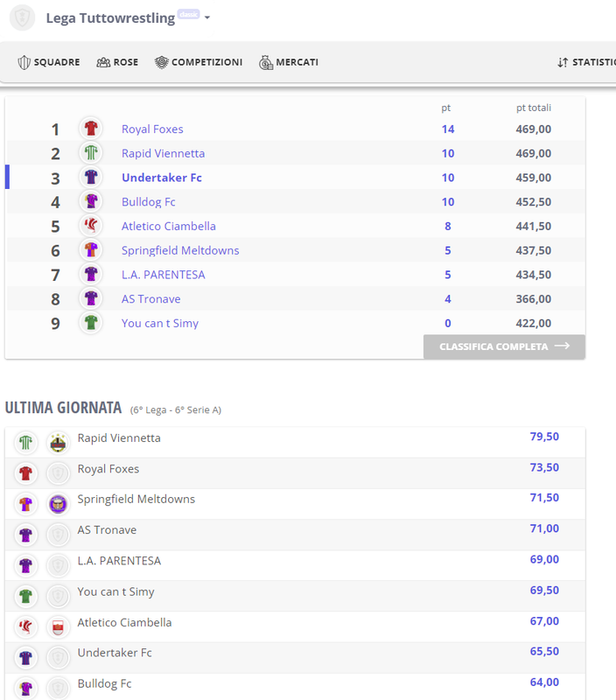Click the Classifica Completa button
The width and height of the screenshot is (616, 700).
click(504, 346)
